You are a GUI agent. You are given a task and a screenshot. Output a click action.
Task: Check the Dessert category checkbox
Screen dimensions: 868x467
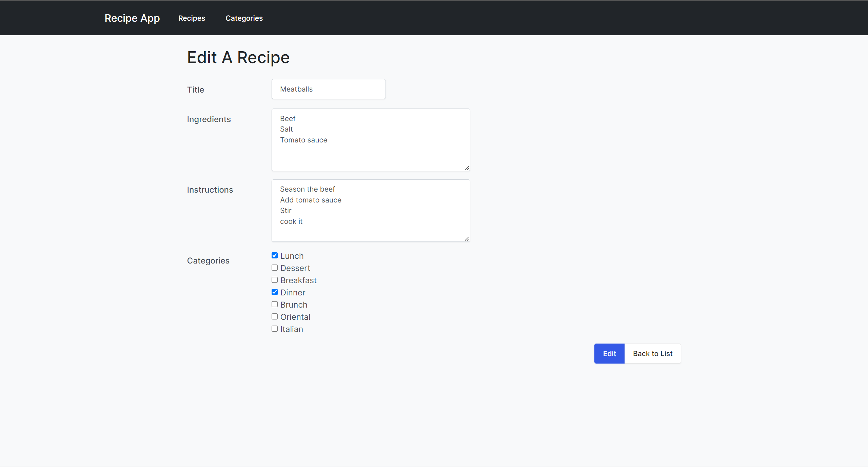coord(275,268)
